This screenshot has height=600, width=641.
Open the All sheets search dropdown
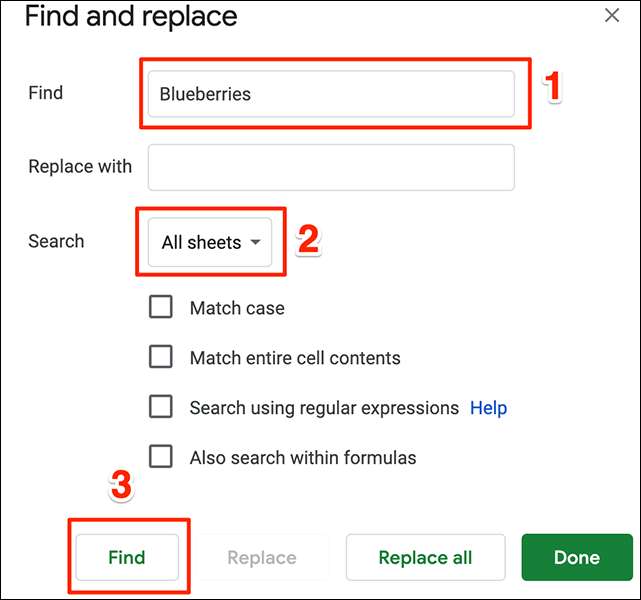[210, 242]
